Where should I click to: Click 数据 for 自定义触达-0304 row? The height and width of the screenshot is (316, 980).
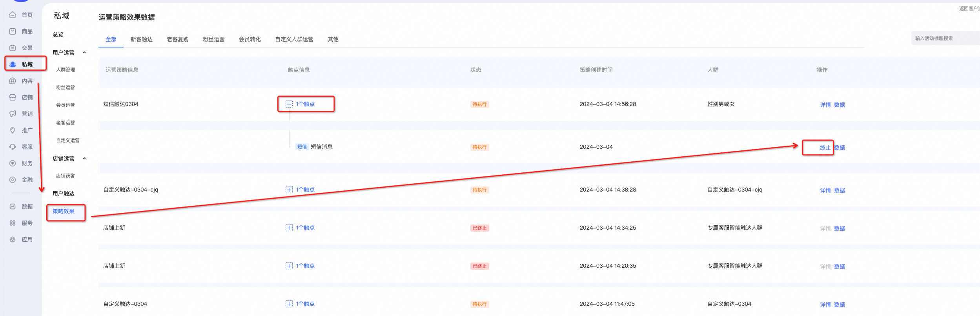tap(840, 305)
